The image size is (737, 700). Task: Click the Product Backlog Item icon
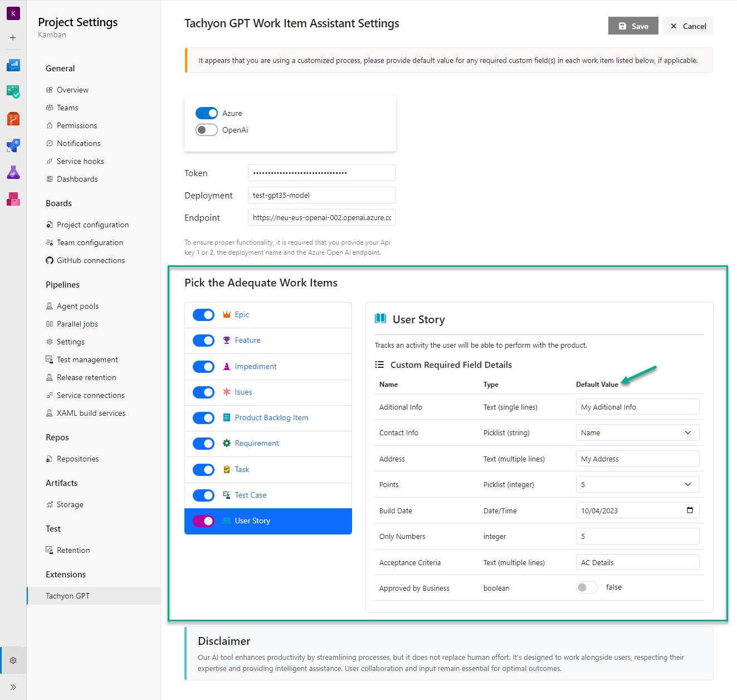tap(226, 417)
